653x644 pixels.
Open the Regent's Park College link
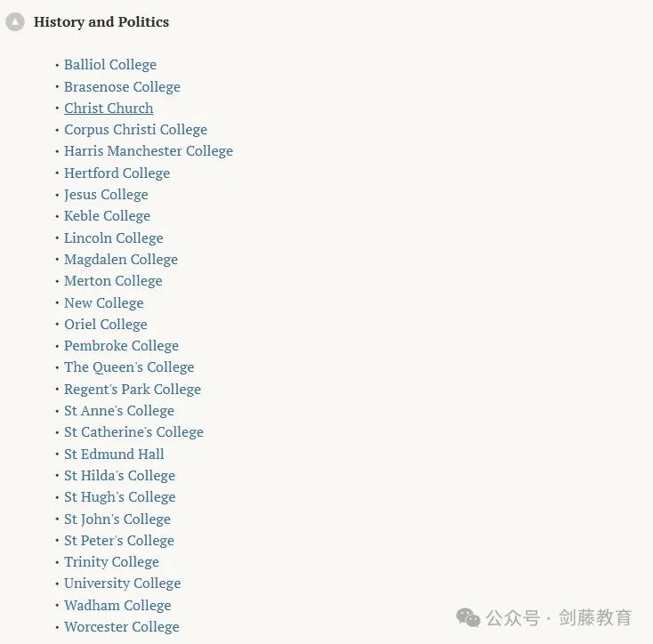[x=132, y=390]
